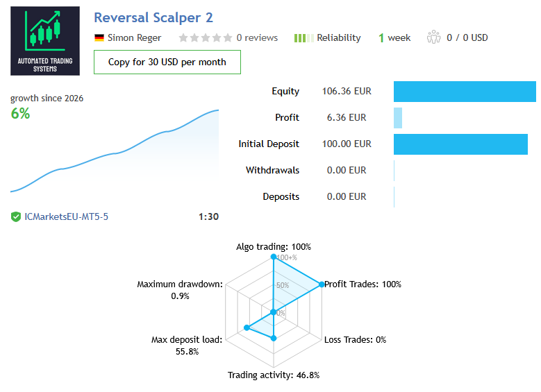This screenshot has height=392, width=541.
Task: Click the subscribers people icon
Action: (434, 37)
